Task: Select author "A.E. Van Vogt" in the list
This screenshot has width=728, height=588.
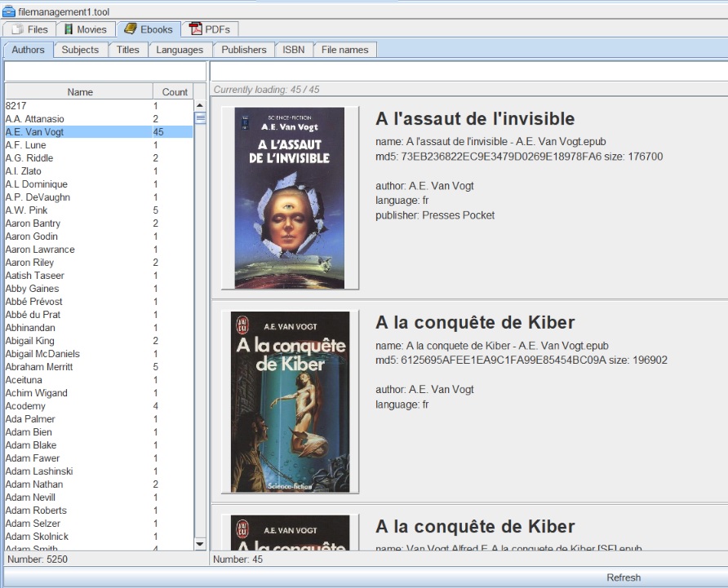Action: [99, 132]
